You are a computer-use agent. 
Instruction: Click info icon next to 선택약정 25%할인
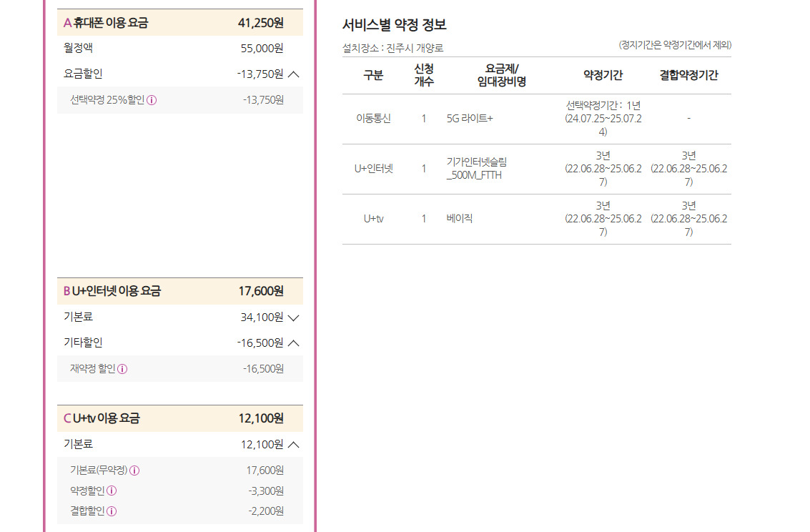(152, 100)
